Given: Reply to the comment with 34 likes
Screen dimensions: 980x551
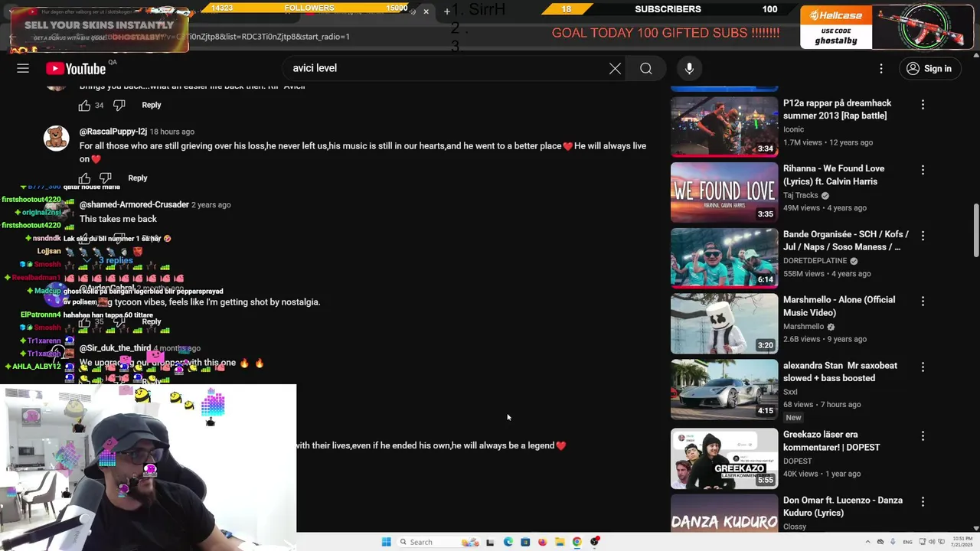Looking at the screenshot, I should click(152, 105).
